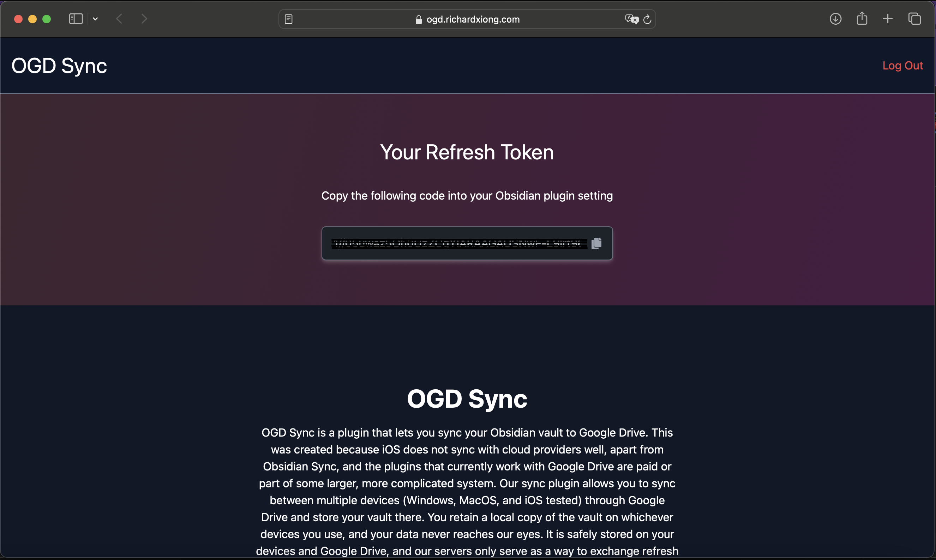Copy the refresh token with clipboard icon
936x560 pixels.
(x=596, y=243)
